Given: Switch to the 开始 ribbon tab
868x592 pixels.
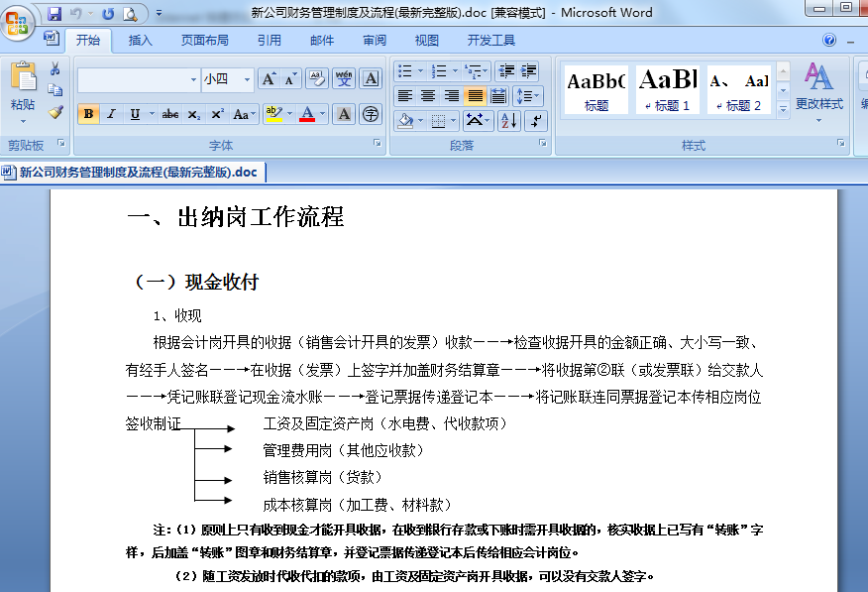Looking at the screenshot, I should pos(88,41).
